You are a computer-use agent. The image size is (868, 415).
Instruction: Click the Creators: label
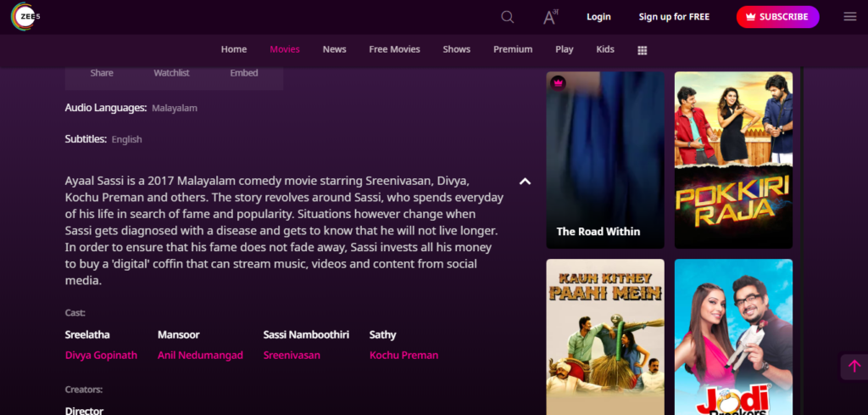point(84,390)
